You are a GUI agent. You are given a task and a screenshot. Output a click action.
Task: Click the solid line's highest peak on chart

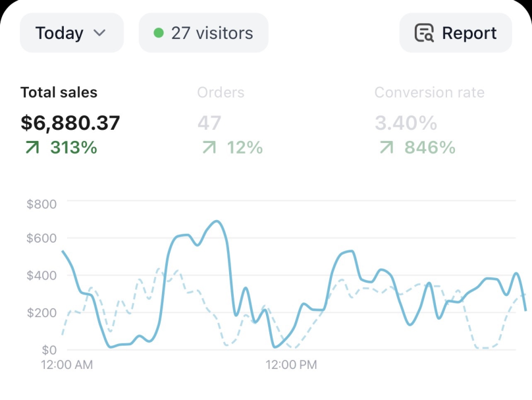pyautogui.click(x=217, y=221)
